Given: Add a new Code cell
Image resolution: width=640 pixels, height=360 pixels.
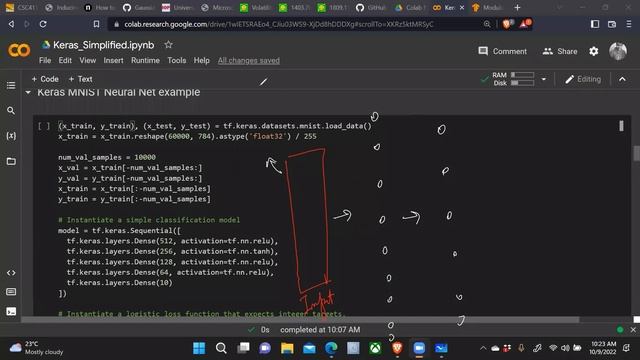Looking at the screenshot, I should [45, 79].
